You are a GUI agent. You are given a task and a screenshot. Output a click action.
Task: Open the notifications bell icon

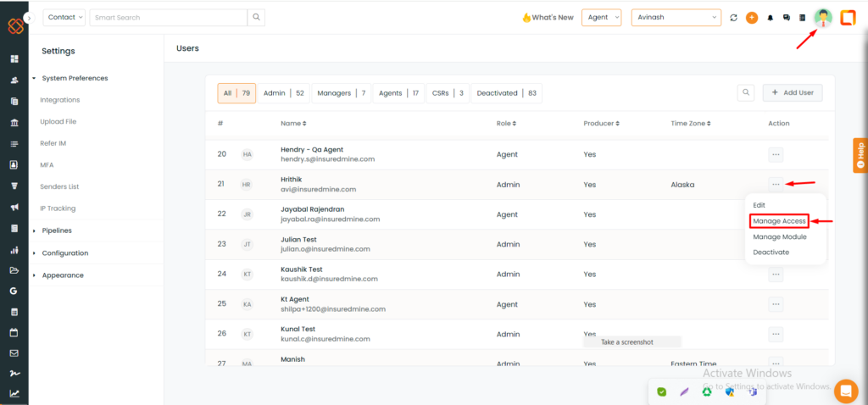click(770, 18)
